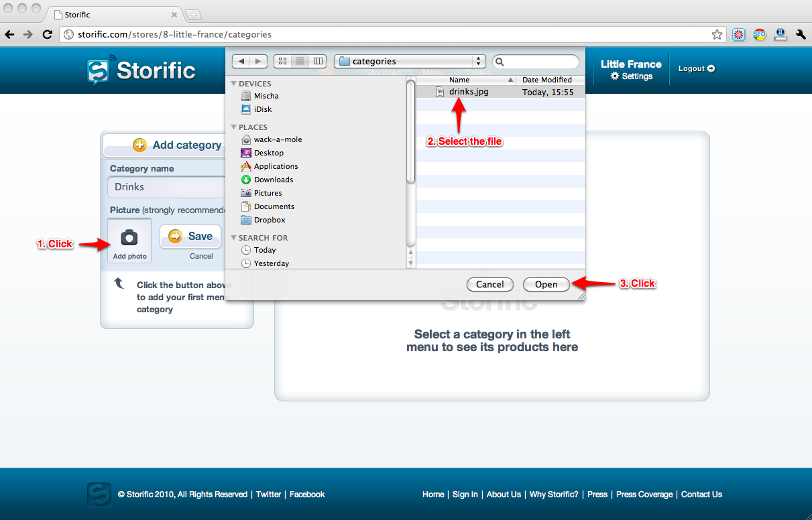The width and height of the screenshot is (812, 520).
Task: Collapse the DEVICES sidebar section
Action: (x=234, y=84)
